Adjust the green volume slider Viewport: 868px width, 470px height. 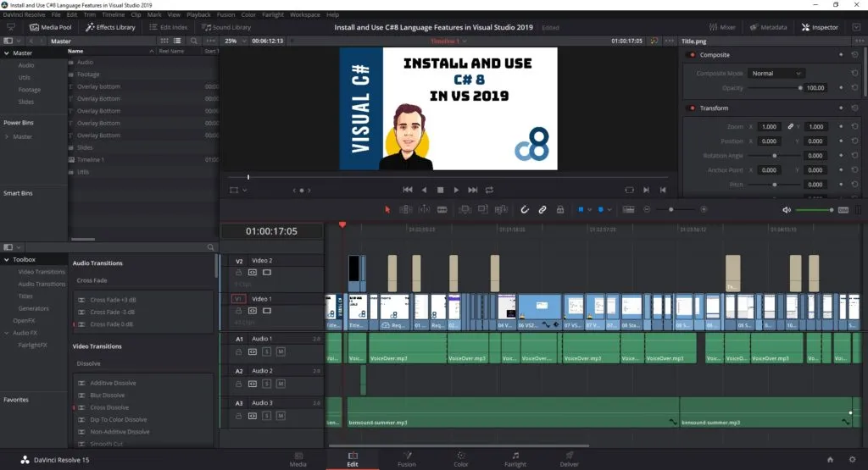click(815, 210)
